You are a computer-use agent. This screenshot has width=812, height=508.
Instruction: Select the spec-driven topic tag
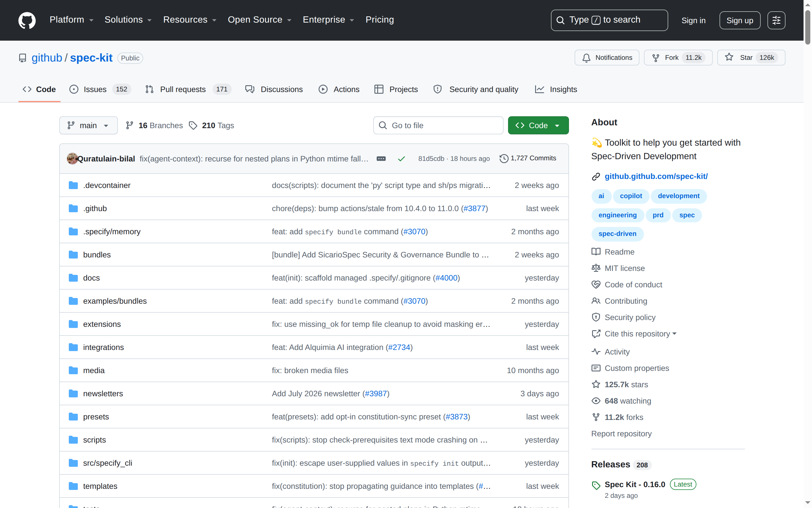coord(617,234)
